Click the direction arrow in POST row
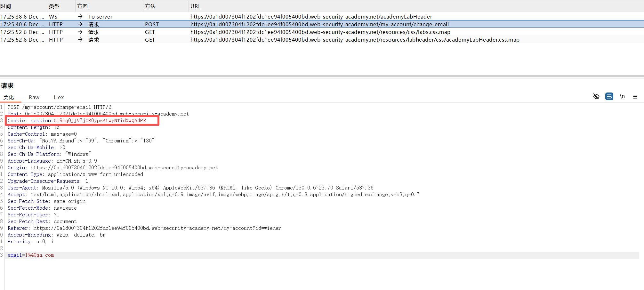Screen dimensions: 644x290 coord(80,24)
